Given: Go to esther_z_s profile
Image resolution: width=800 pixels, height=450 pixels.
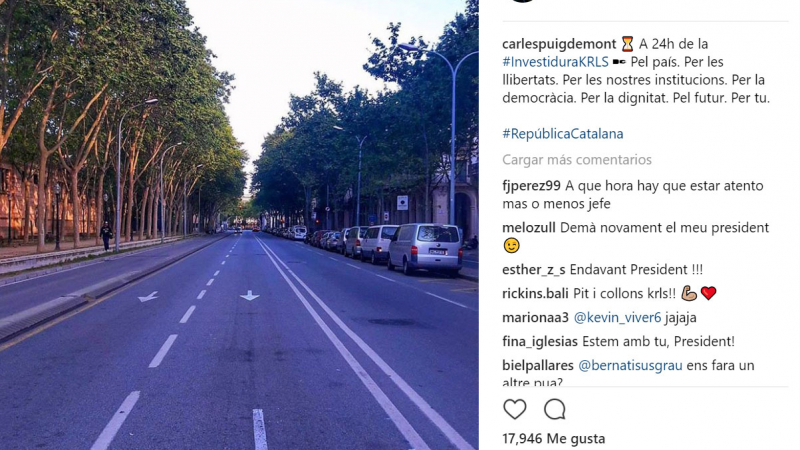Looking at the screenshot, I should [534, 269].
